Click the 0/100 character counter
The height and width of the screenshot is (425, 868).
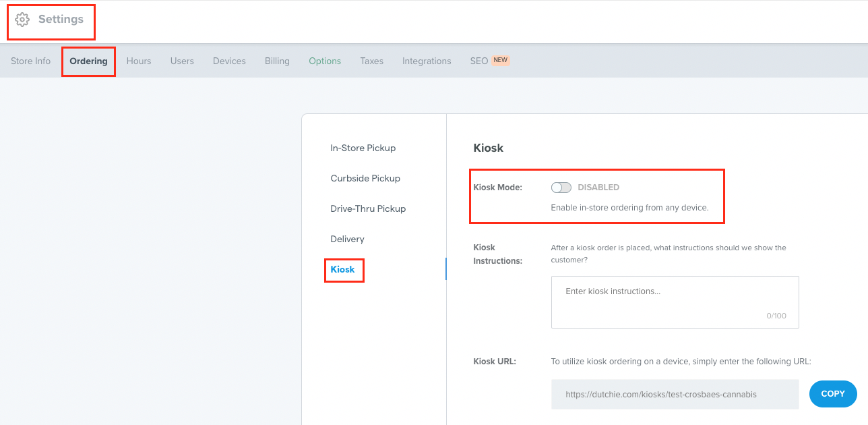point(776,316)
